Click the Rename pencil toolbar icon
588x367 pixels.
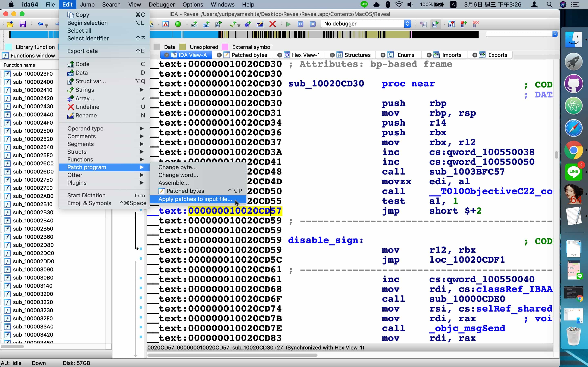(260, 24)
